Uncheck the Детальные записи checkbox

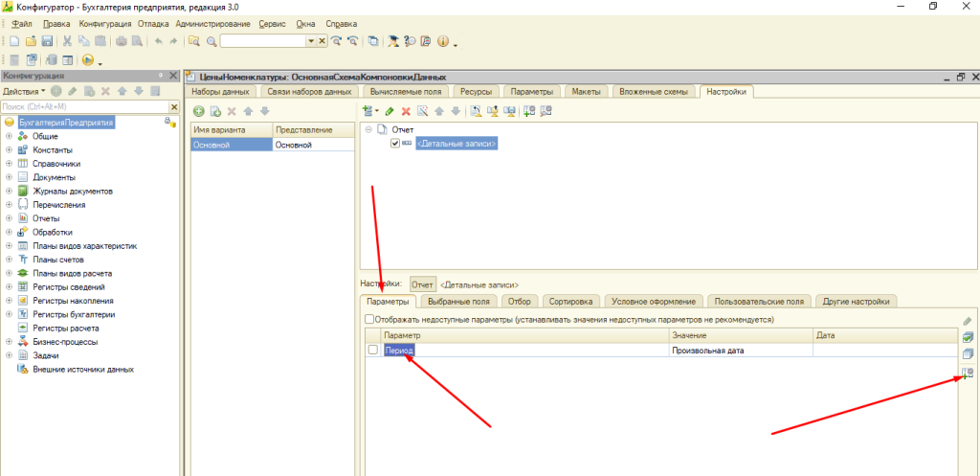point(395,144)
